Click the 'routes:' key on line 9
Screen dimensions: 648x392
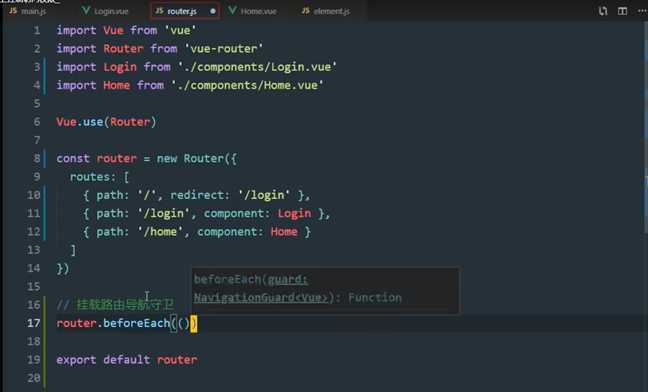93,177
